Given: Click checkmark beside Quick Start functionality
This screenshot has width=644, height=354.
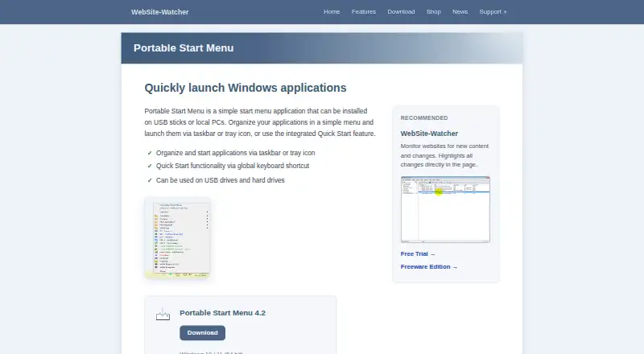Looking at the screenshot, I should coord(150,166).
